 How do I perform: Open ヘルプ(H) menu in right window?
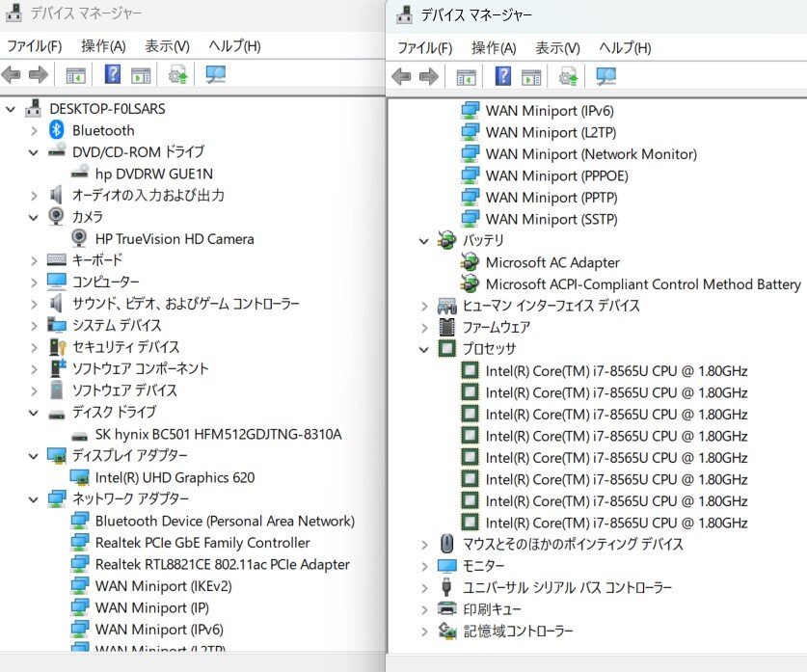coord(626,48)
